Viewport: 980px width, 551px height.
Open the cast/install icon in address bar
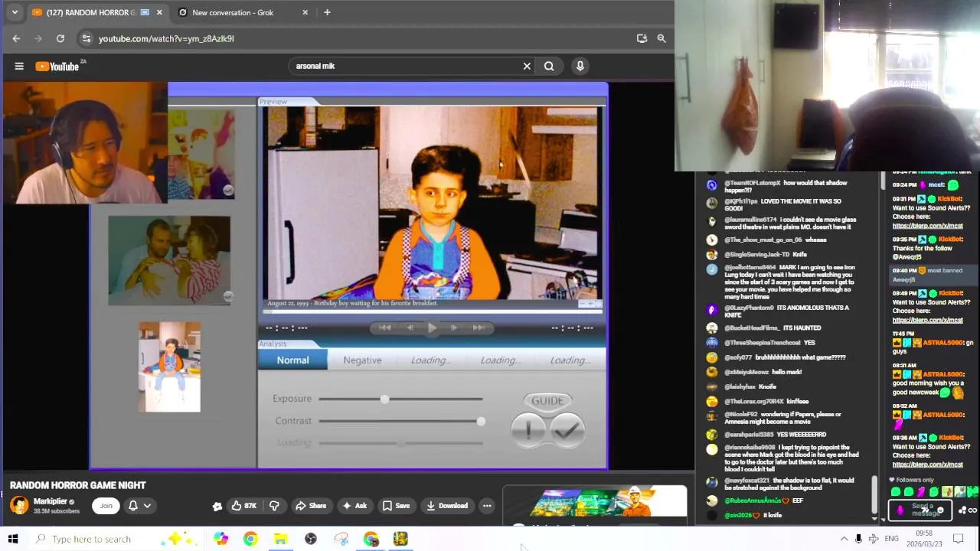point(642,38)
